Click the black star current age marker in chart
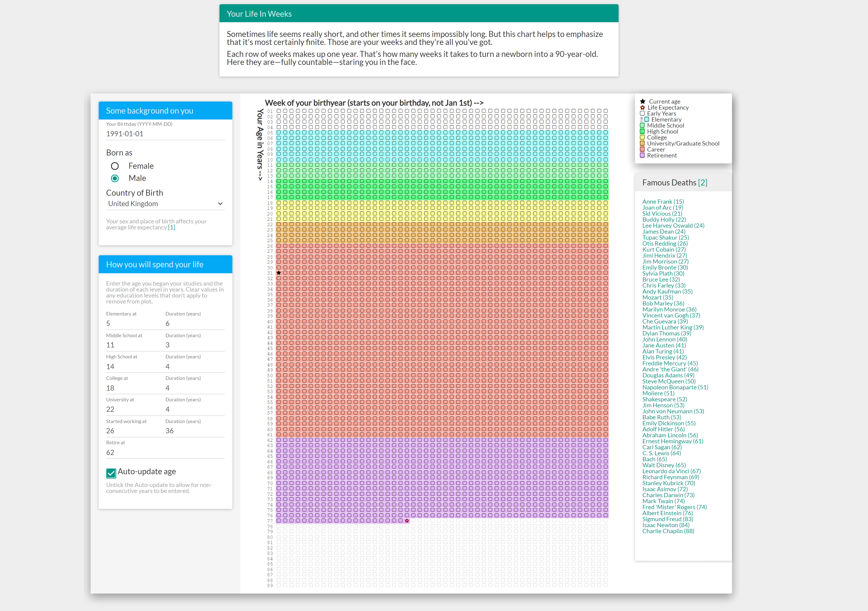 pyautogui.click(x=279, y=273)
